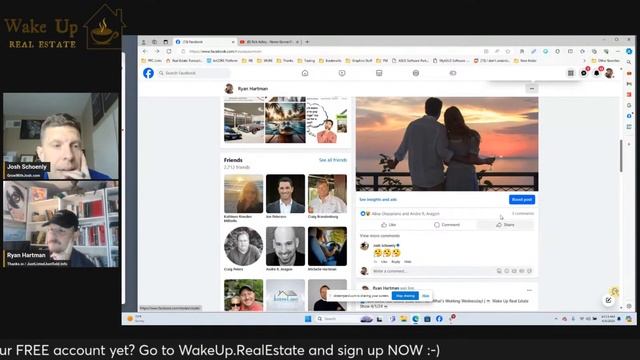Open the File Explorer taskbar icon
Viewport: 640px width, 360px height.
[x=404, y=319]
